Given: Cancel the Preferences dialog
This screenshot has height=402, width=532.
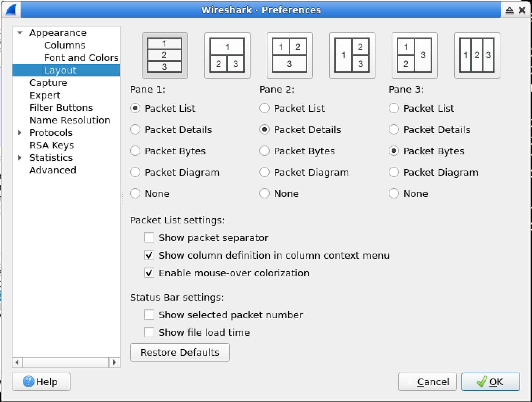Looking at the screenshot, I should tap(427, 382).
